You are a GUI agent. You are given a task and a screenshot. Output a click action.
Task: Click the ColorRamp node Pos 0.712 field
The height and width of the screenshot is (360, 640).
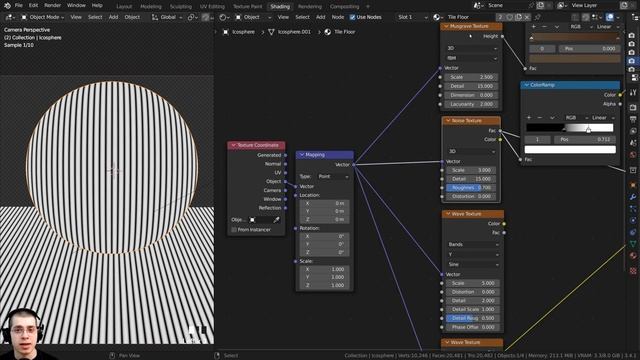[x=585, y=140]
